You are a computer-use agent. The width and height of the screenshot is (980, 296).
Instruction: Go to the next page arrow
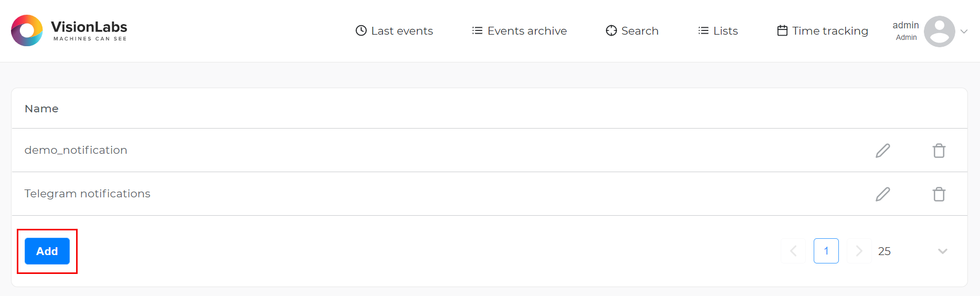click(859, 251)
